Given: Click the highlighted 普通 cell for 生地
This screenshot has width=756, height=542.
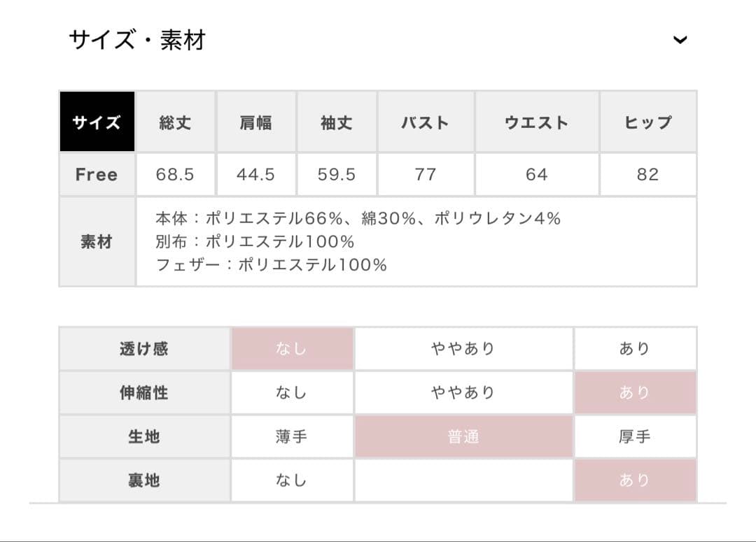Looking at the screenshot, I should click(x=463, y=436).
